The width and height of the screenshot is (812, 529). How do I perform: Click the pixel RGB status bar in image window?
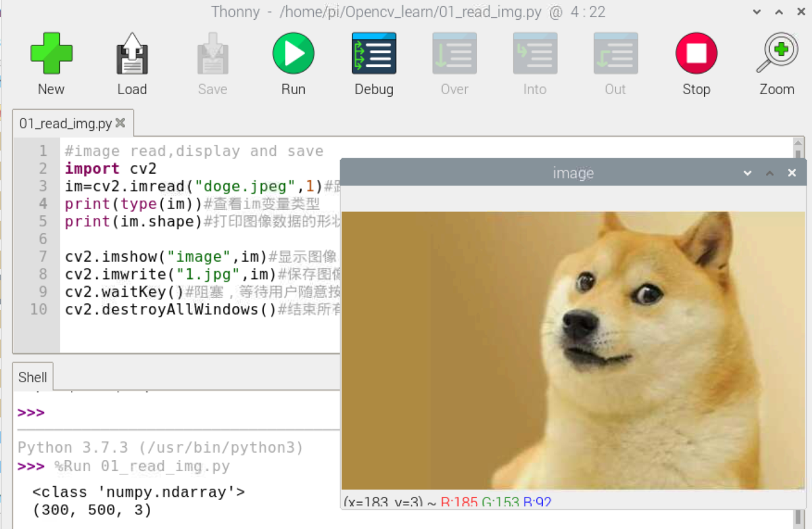coord(447,501)
